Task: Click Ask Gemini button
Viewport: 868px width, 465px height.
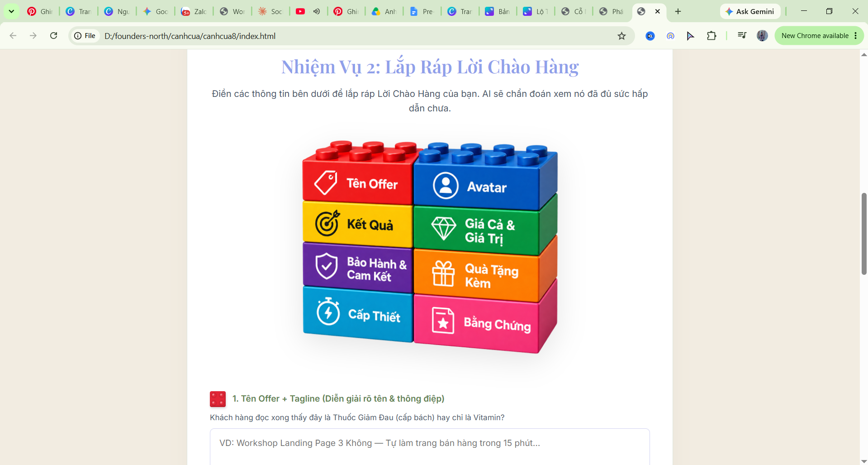Action: 750,11
